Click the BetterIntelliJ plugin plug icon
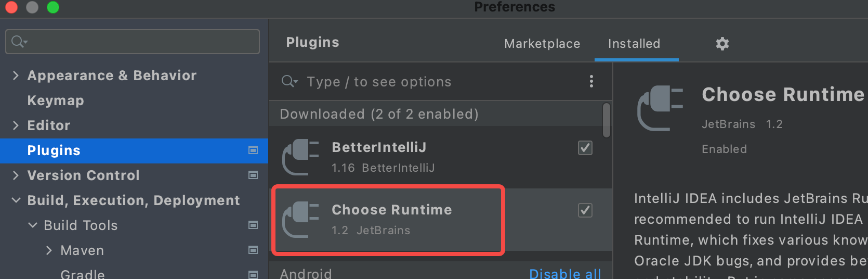 click(300, 157)
